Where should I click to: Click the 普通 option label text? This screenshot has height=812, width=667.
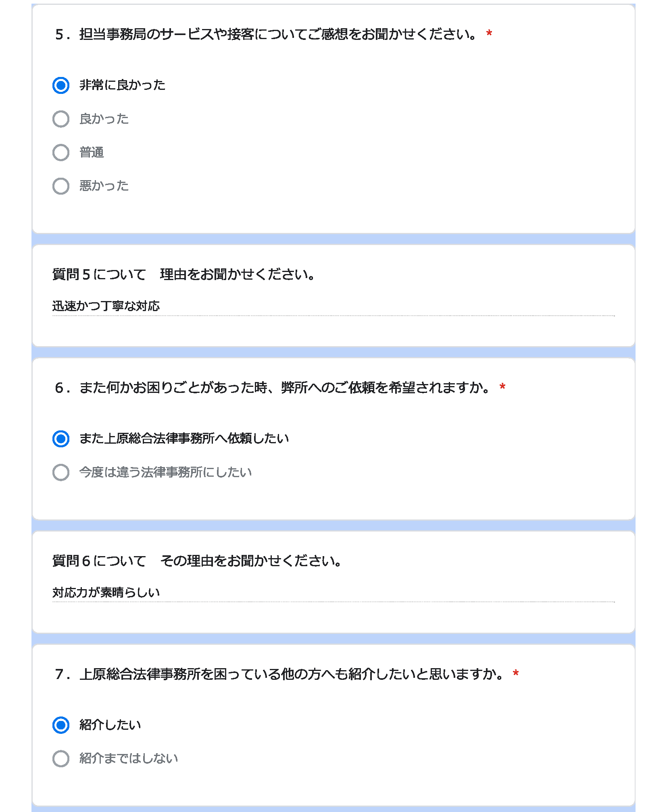click(92, 152)
